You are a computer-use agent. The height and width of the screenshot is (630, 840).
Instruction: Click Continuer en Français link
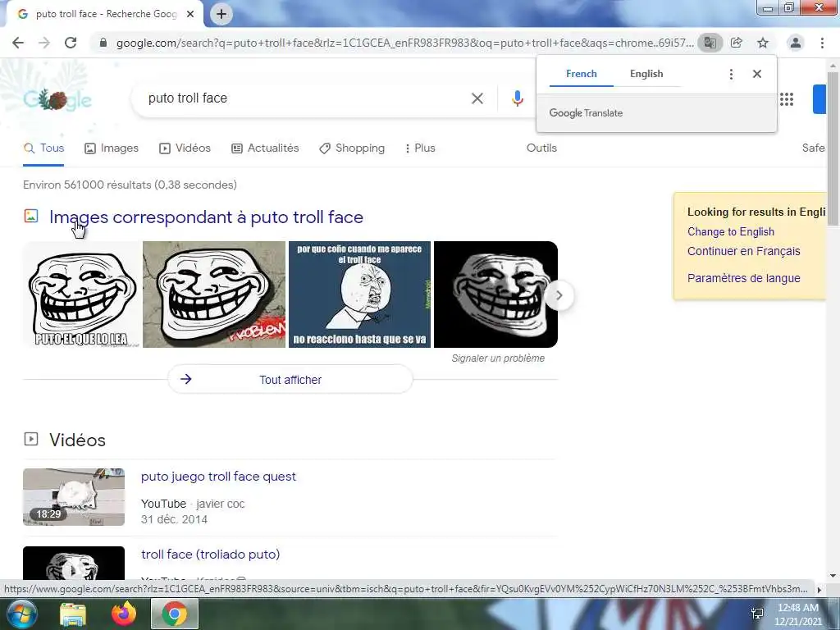[x=743, y=251]
